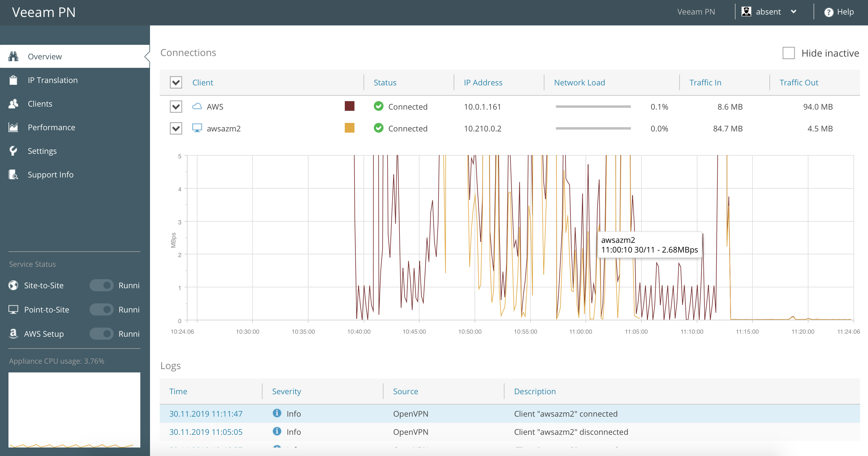Click the IP Translation clipboard icon

pyautogui.click(x=14, y=80)
